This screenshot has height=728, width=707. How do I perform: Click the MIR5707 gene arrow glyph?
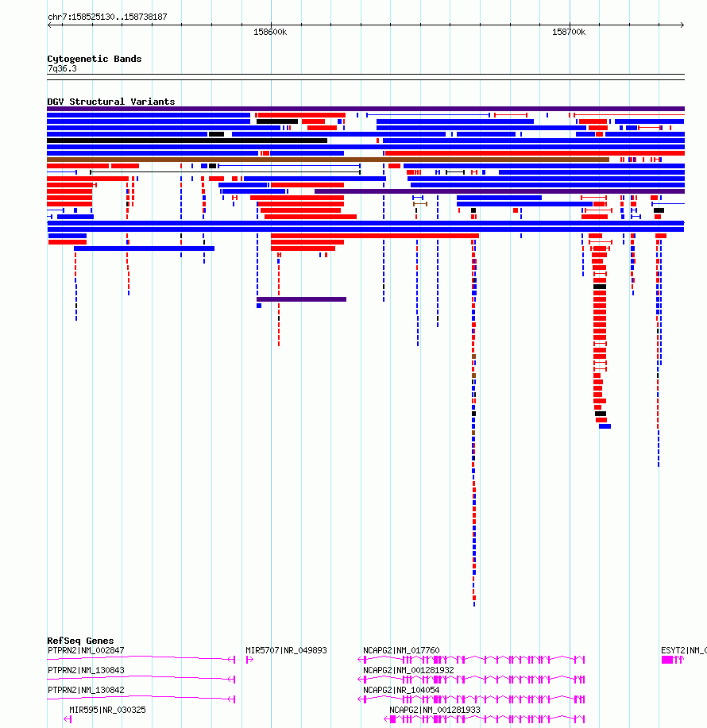(249, 659)
